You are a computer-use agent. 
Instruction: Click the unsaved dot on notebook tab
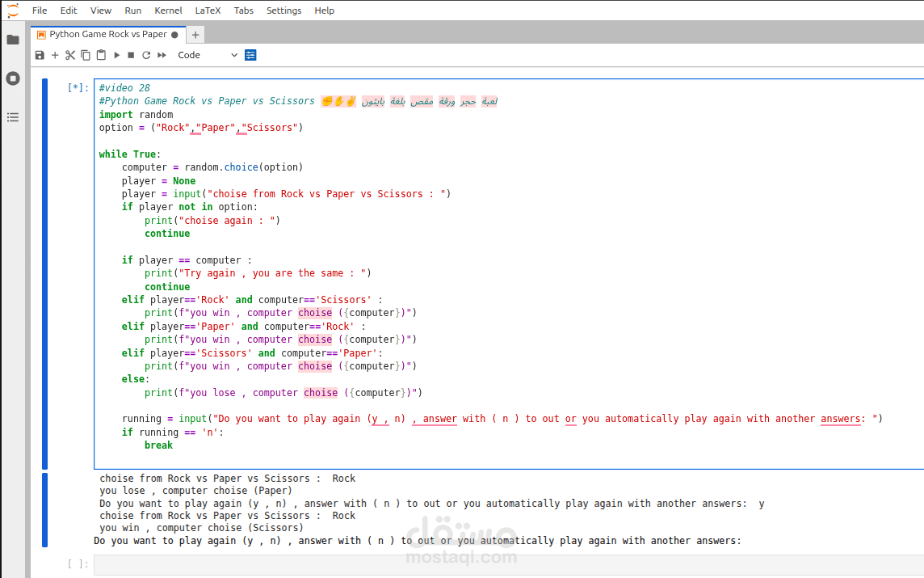tap(174, 35)
